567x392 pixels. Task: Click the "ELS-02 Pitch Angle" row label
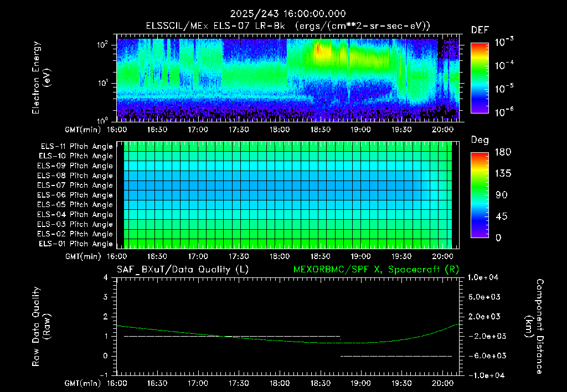point(75,234)
